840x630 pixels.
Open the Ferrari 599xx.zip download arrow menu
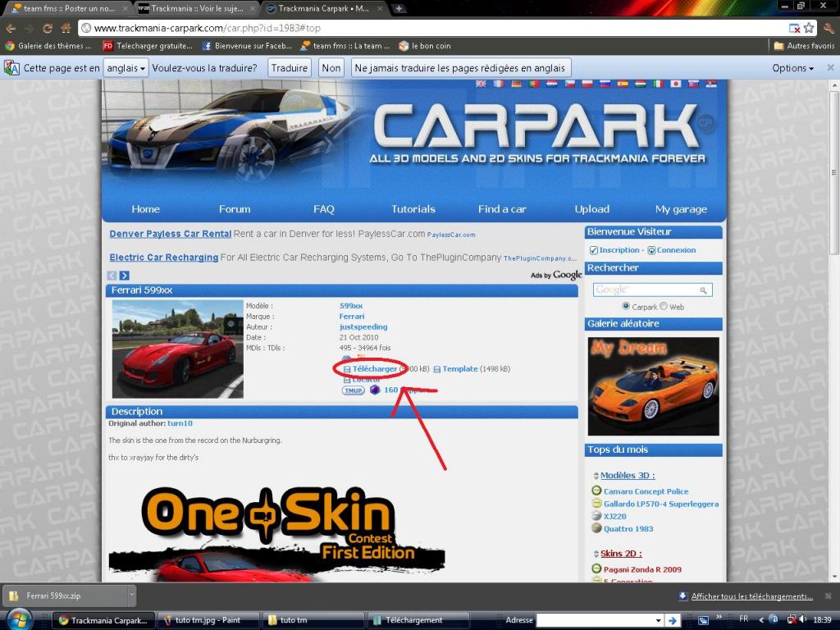(131, 595)
